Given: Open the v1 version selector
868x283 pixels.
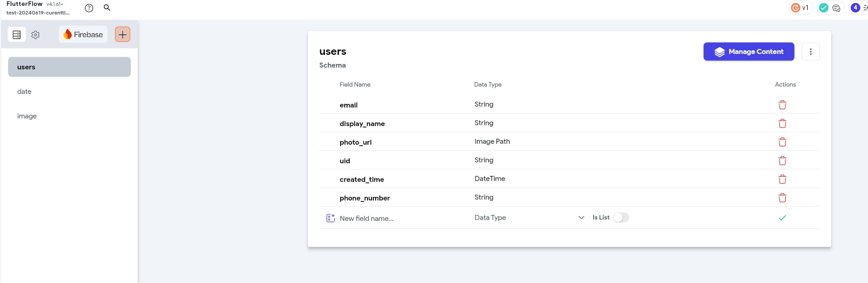Looking at the screenshot, I should (800, 8).
